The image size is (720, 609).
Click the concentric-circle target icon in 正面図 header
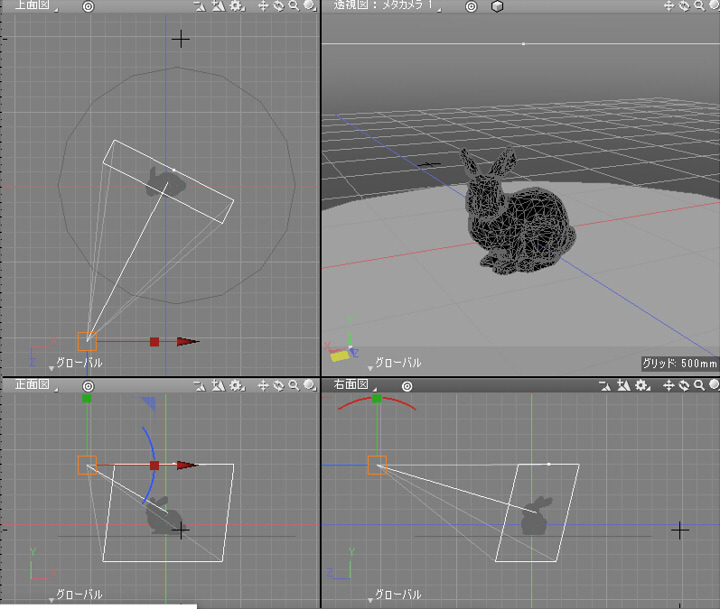pyautogui.click(x=88, y=386)
